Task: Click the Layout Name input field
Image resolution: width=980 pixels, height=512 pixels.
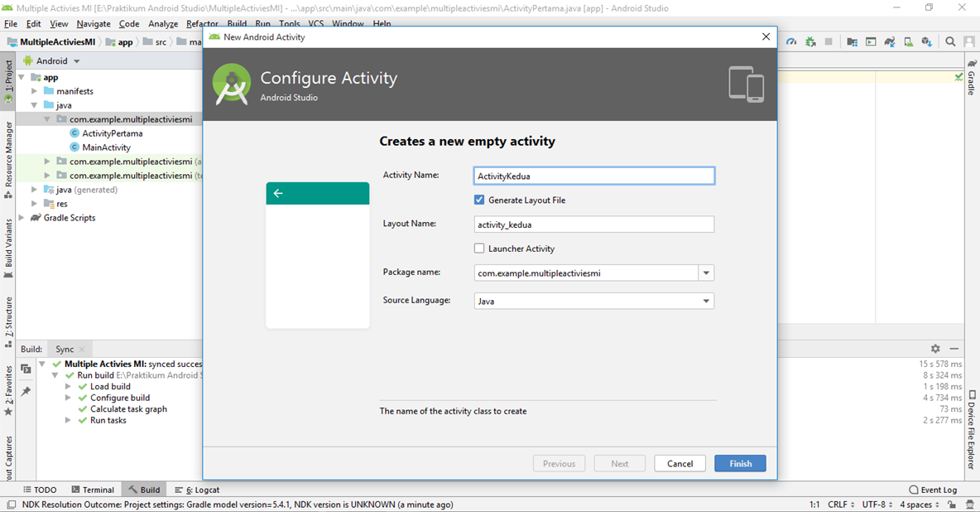Action: click(593, 224)
